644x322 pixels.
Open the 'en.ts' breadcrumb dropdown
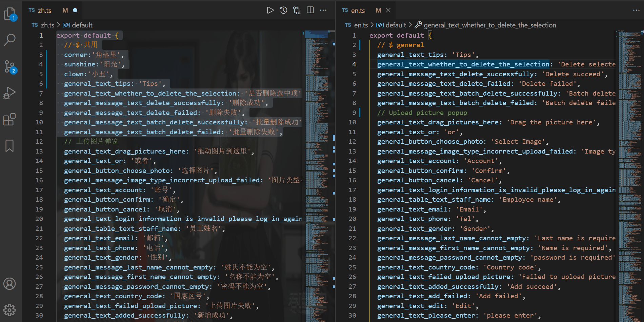point(361,25)
